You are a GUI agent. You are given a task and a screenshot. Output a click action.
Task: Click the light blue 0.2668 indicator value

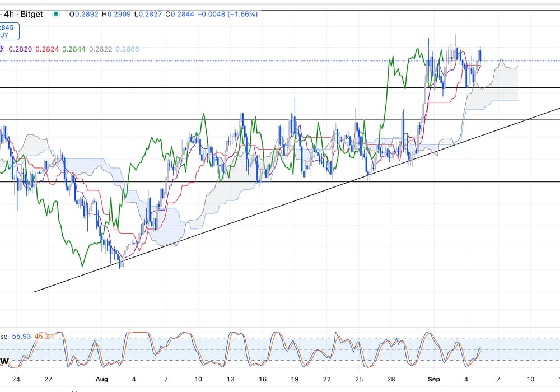(128, 49)
